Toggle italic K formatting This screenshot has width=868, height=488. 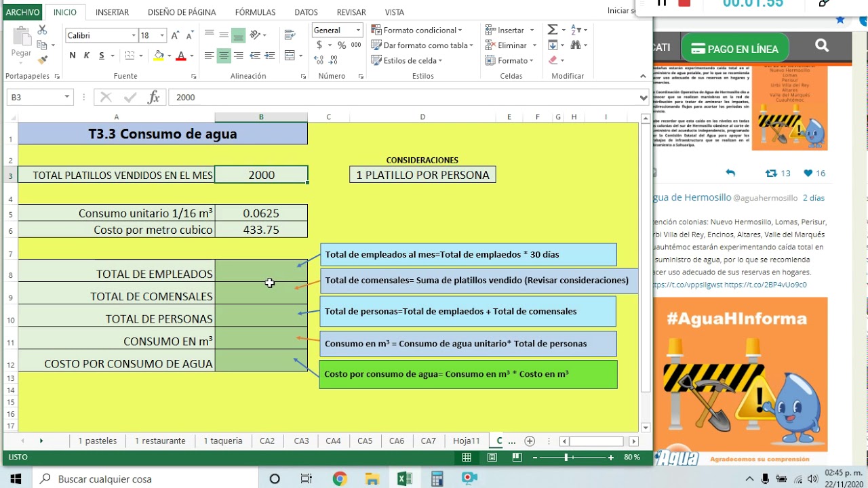[x=87, y=56]
